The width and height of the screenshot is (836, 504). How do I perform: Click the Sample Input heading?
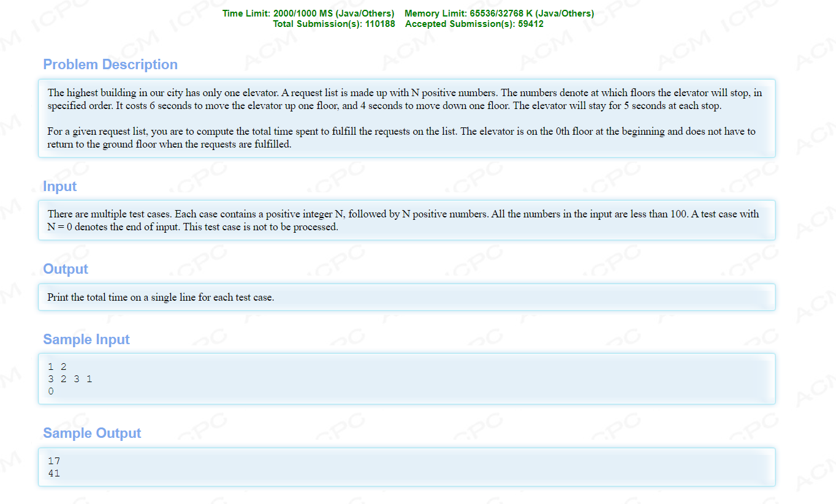[x=86, y=339]
